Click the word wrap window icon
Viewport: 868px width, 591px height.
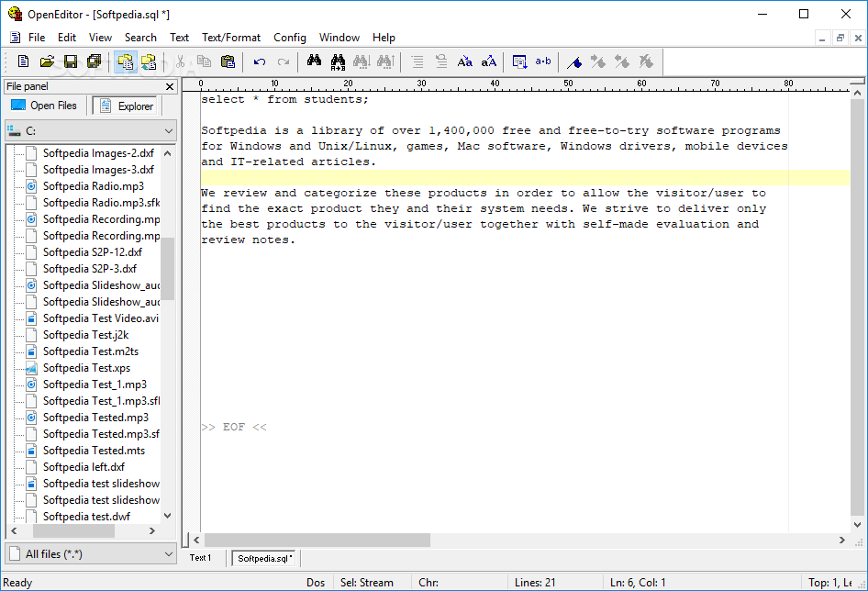pos(519,61)
